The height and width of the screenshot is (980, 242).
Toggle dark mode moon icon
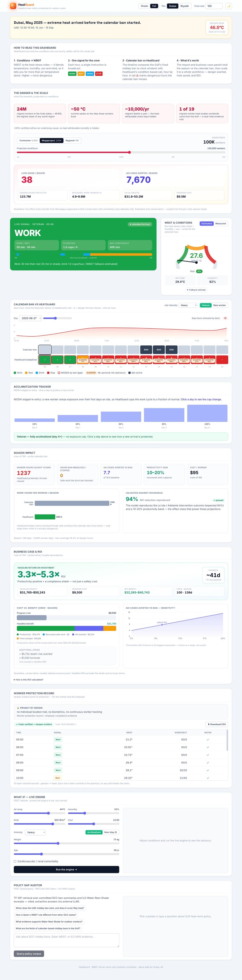pyautogui.click(x=229, y=6)
